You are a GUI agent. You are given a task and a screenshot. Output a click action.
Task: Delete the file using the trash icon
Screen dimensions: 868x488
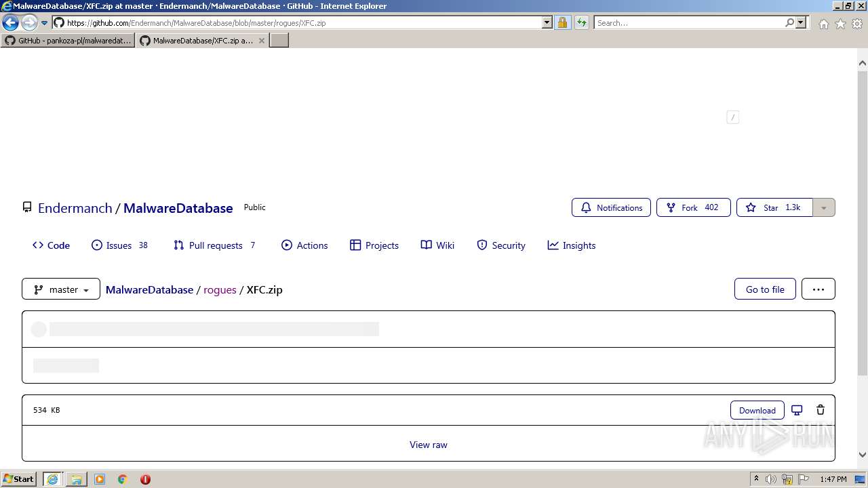821,410
